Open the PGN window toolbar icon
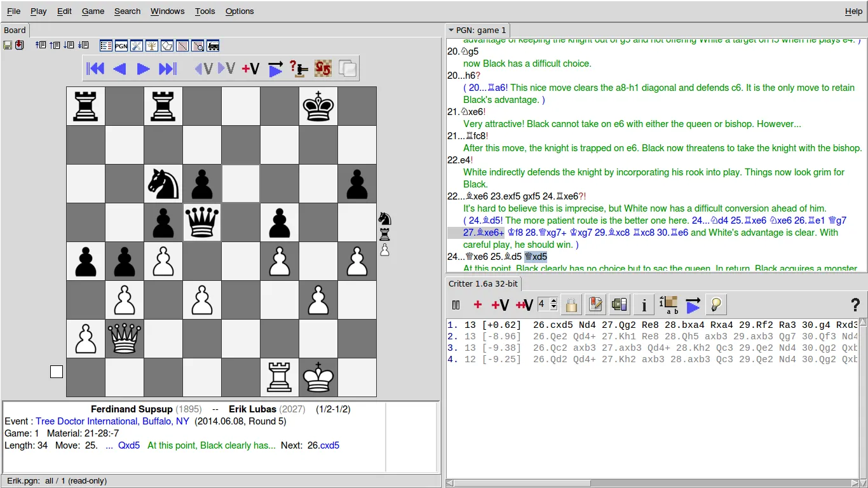This screenshot has width=868, height=488. [121, 45]
